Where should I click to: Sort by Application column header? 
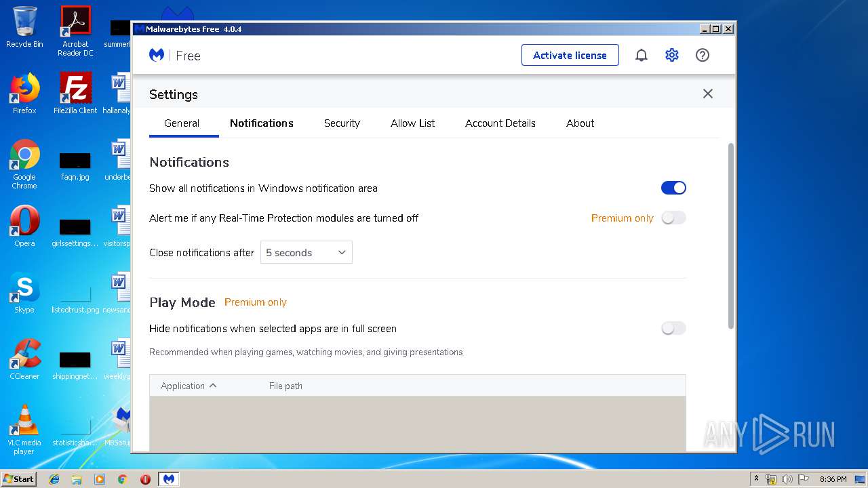click(x=189, y=386)
